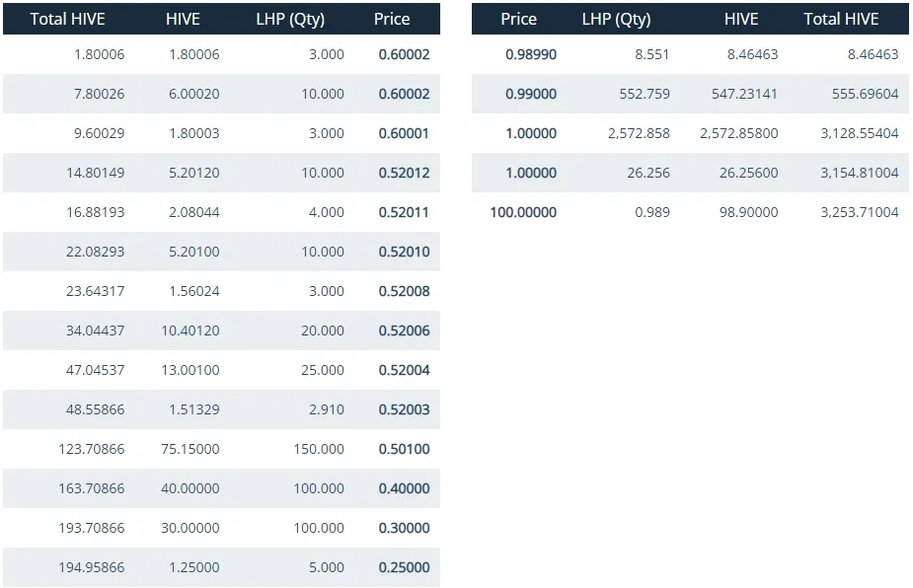Select the quantity 150.000
Viewport: 913px width, 588px height.
tap(319, 450)
